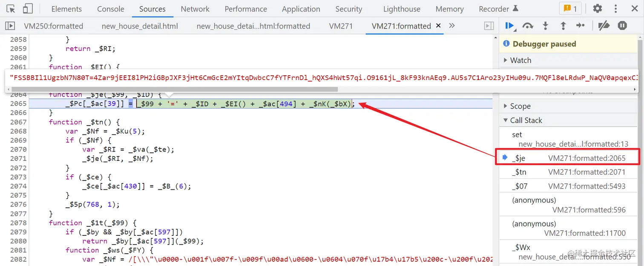The width and height of the screenshot is (644, 266).
Task: Expand the Scope section
Action: coord(569,106)
